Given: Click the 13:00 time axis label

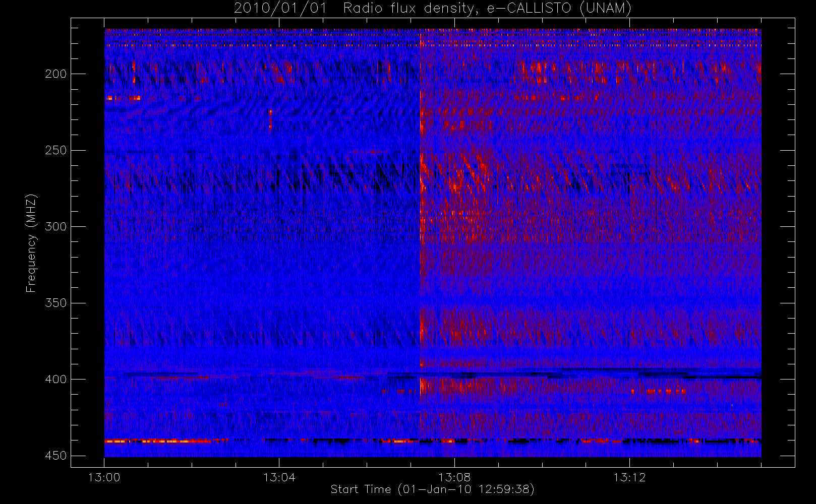Looking at the screenshot, I should 104,477.
